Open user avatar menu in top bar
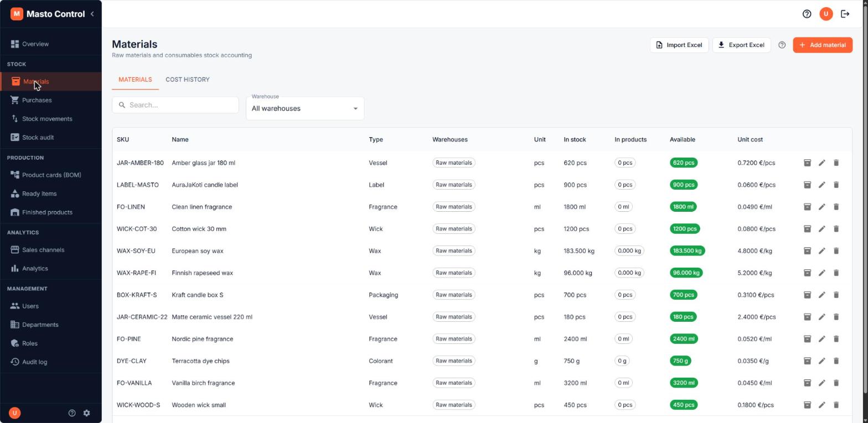The height and width of the screenshot is (423, 868). pyautogui.click(x=826, y=14)
